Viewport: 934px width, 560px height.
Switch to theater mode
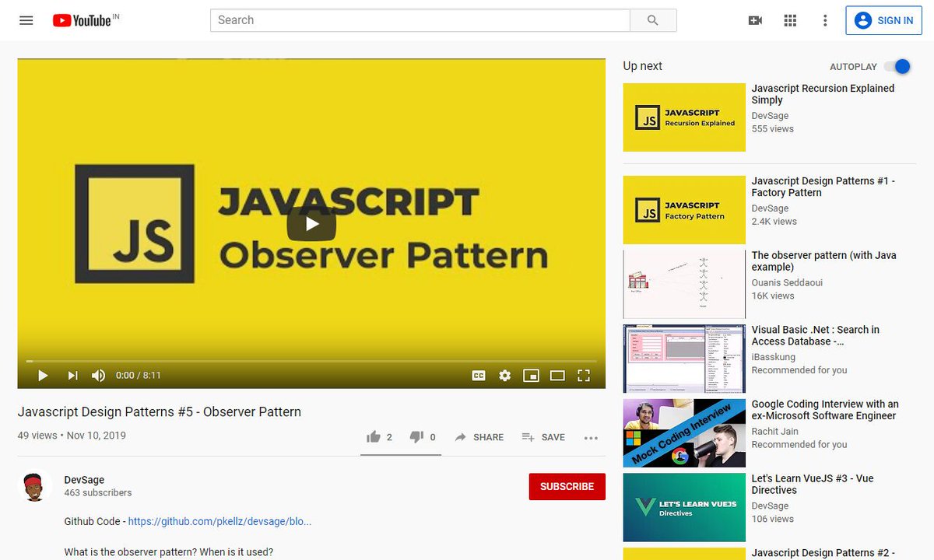[x=557, y=376]
